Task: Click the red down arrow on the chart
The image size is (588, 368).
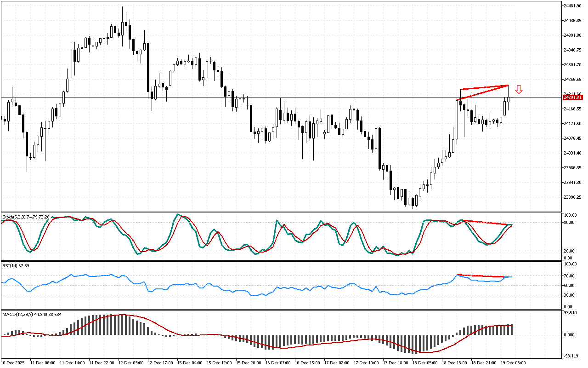Action: point(519,90)
